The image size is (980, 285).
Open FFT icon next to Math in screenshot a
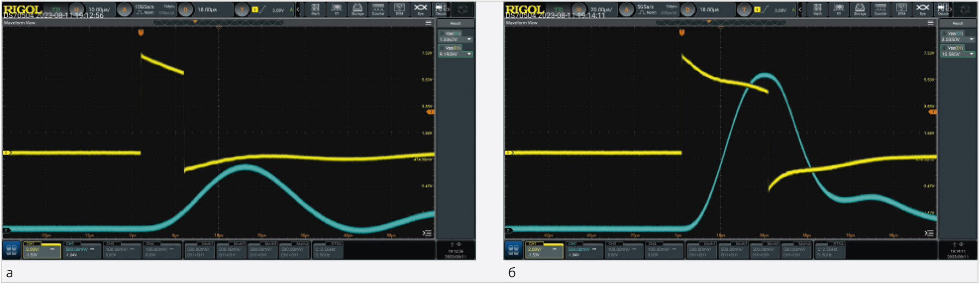(x=337, y=9)
